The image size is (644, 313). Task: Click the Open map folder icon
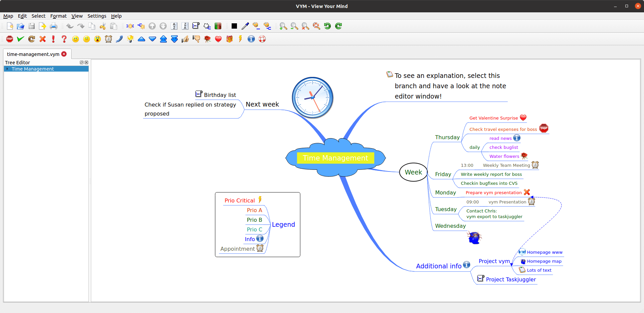tap(21, 26)
